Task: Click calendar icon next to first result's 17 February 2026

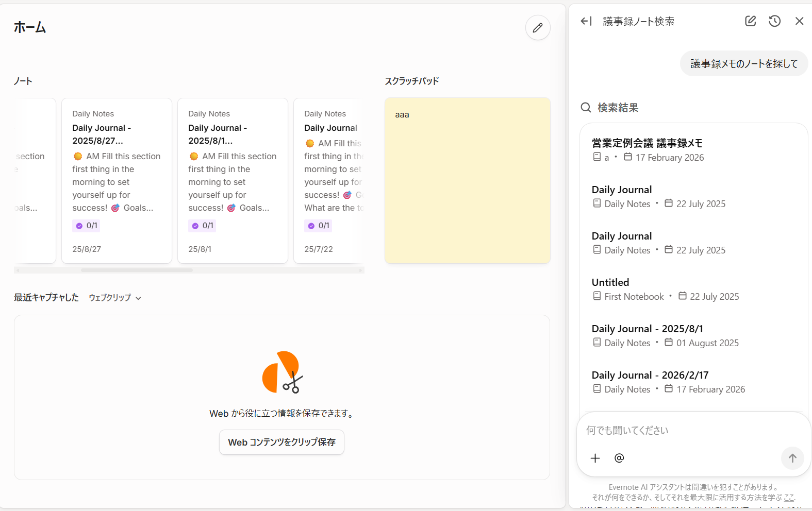Action: click(628, 157)
